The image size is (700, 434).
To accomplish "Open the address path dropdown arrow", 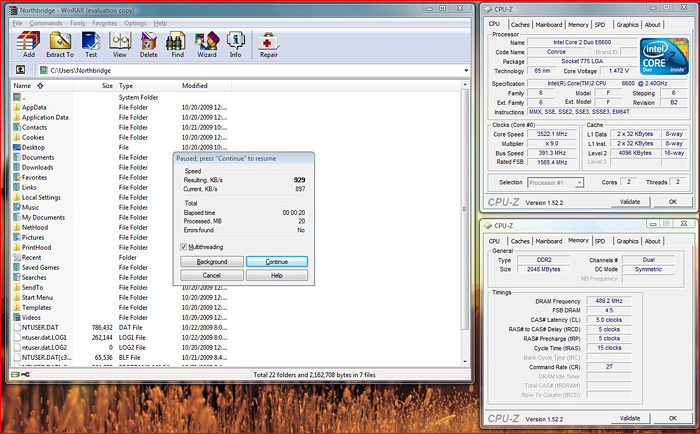I will coord(466,71).
